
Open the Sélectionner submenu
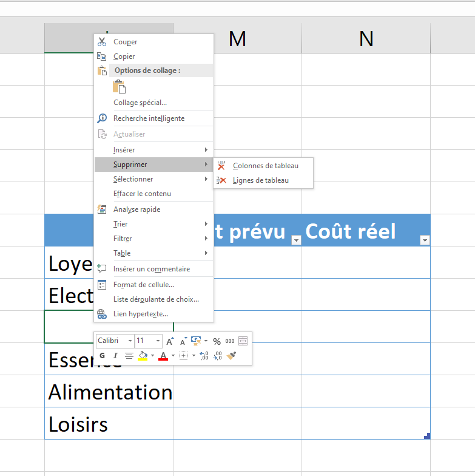[154, 178]
